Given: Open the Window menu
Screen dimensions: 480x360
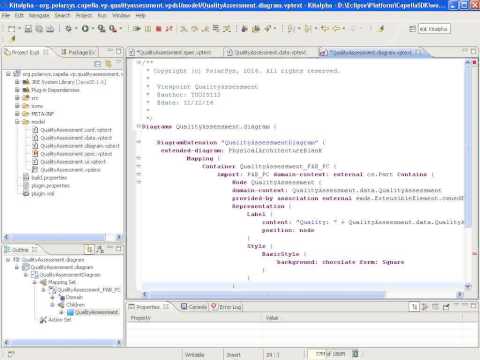Looking at the screenshot, I should point(121,15).
